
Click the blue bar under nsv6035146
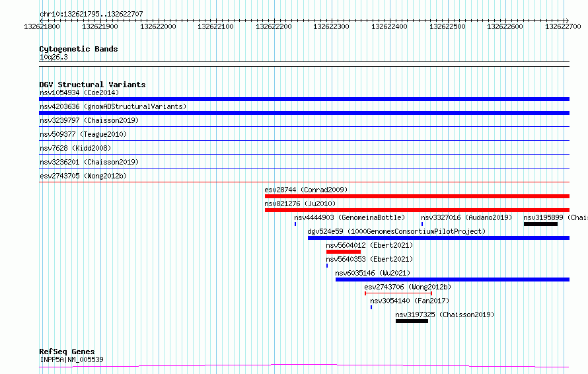coord(453,280)
